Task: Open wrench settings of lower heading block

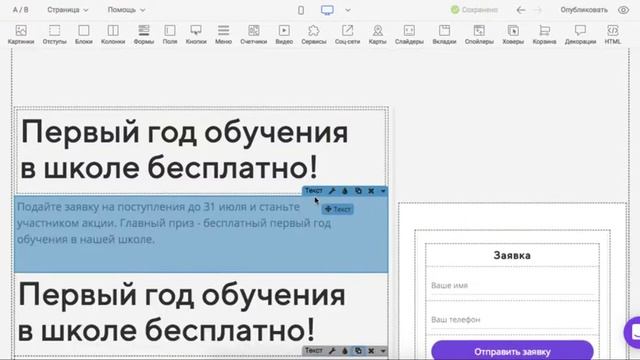Action: pyautogui.click(x=332, y=351)
